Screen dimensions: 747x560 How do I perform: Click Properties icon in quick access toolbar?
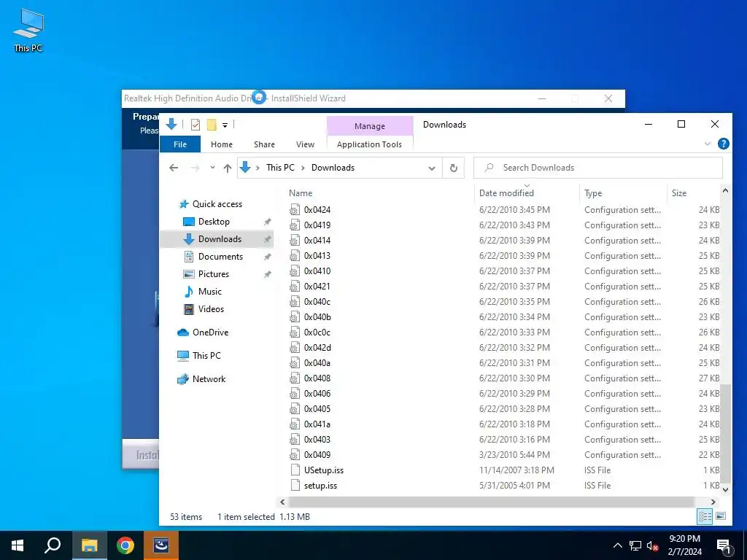[x=196, y=125]
